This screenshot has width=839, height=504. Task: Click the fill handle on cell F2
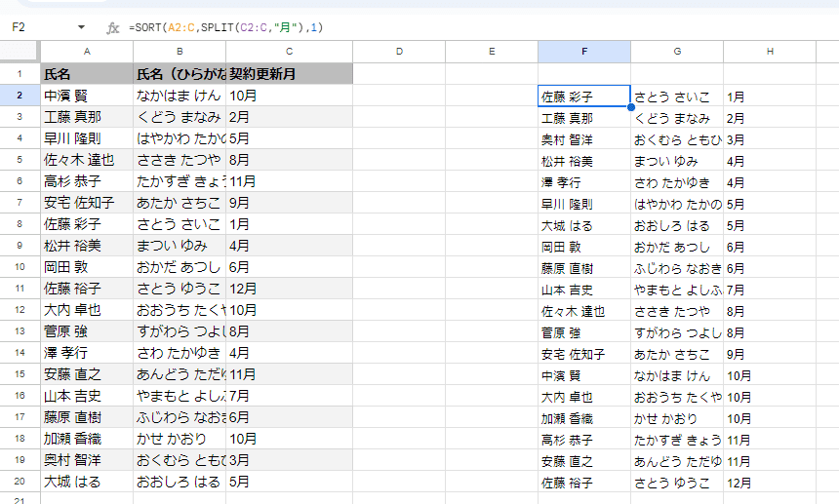point(631,107)
